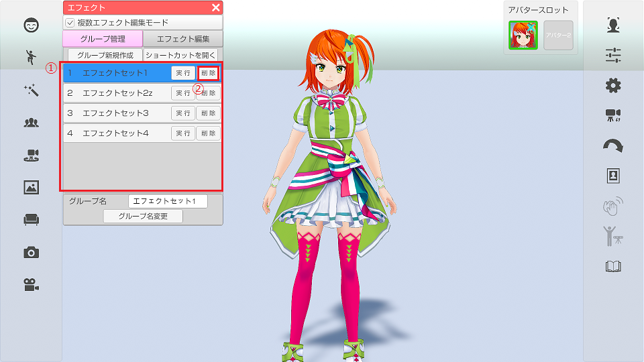The width and height of the screenshot is (644, 362).
Task: Select the first avatar slot thumbnail
Action: (523, 36)
